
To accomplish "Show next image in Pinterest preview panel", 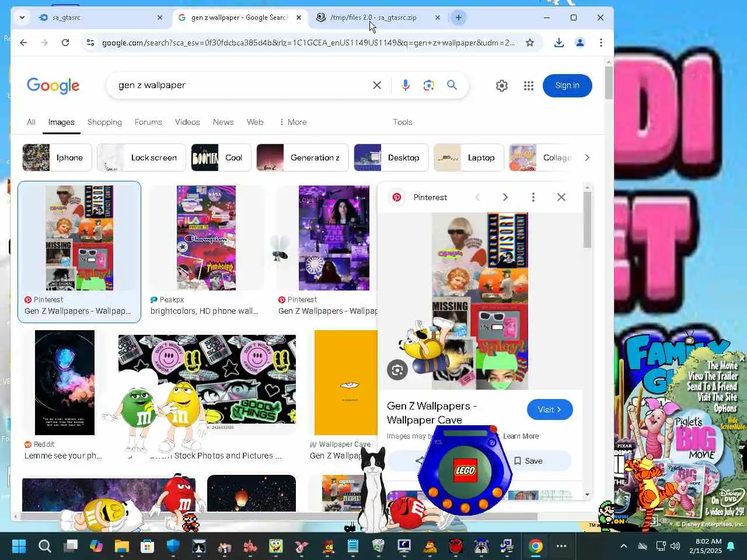I will click(505, 197).
